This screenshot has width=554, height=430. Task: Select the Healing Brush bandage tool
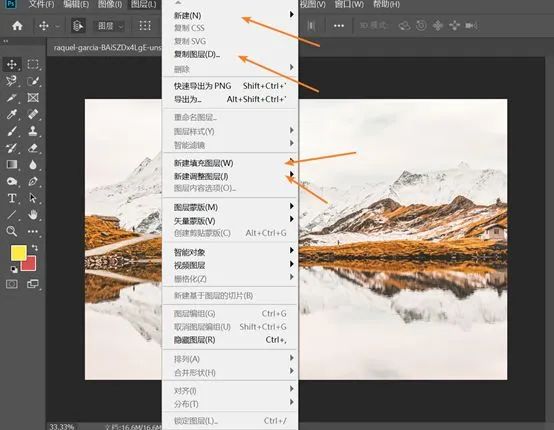(33, 114)
